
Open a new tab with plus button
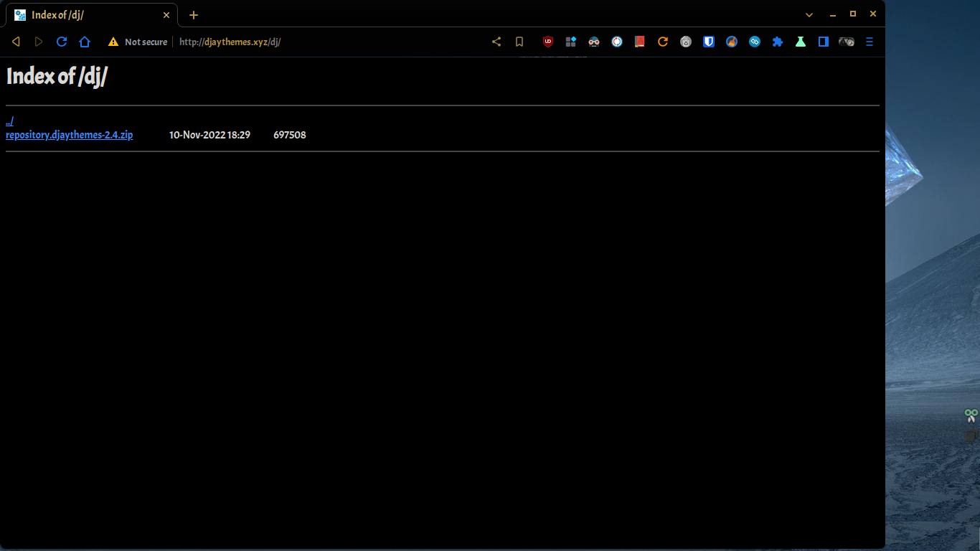[x=194, y=15]
